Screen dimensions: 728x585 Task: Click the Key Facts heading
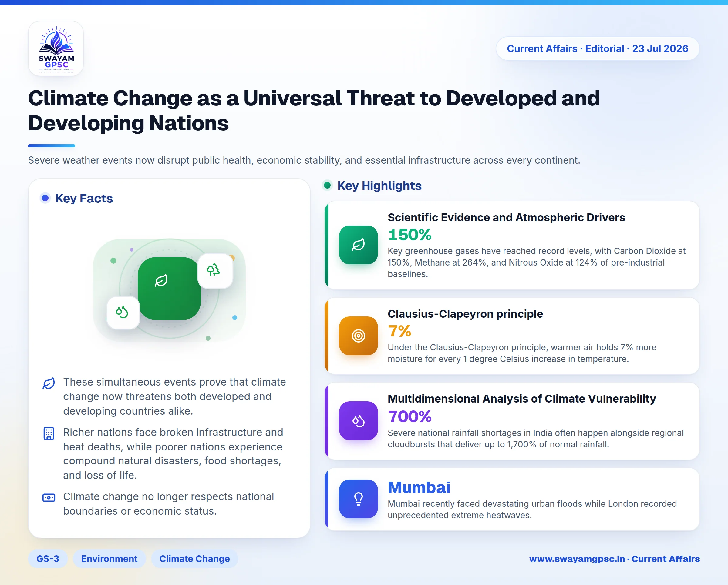[x=84, y=198]
